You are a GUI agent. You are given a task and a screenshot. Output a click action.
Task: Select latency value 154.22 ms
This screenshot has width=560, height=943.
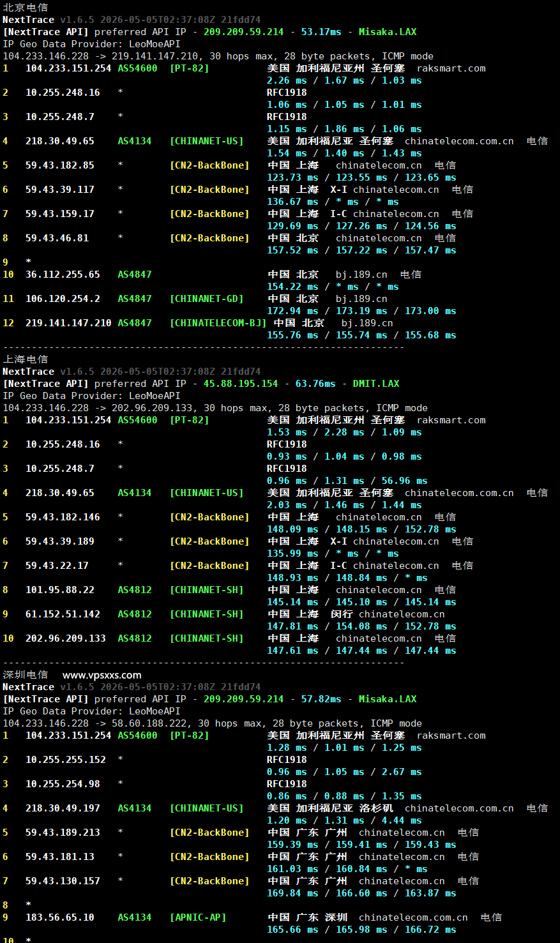pos(292,287)
